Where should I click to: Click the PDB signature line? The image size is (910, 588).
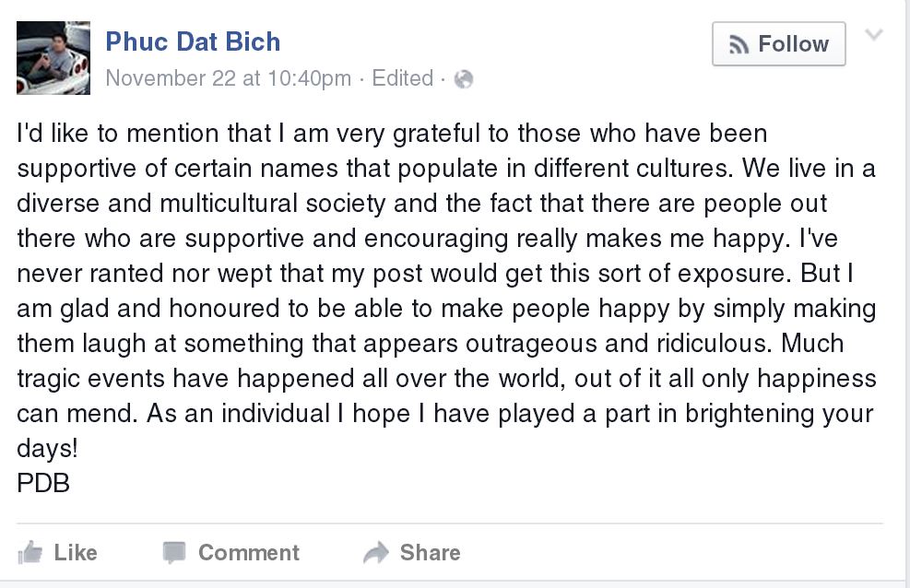43,483
